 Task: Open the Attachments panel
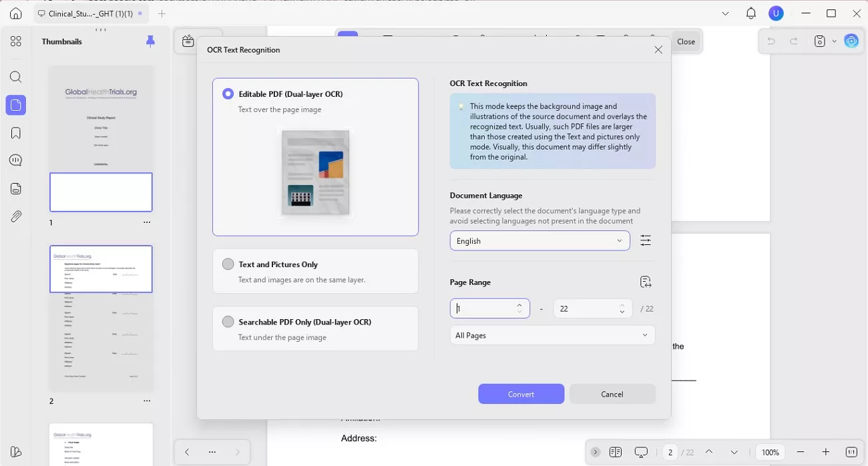[16, 216]
